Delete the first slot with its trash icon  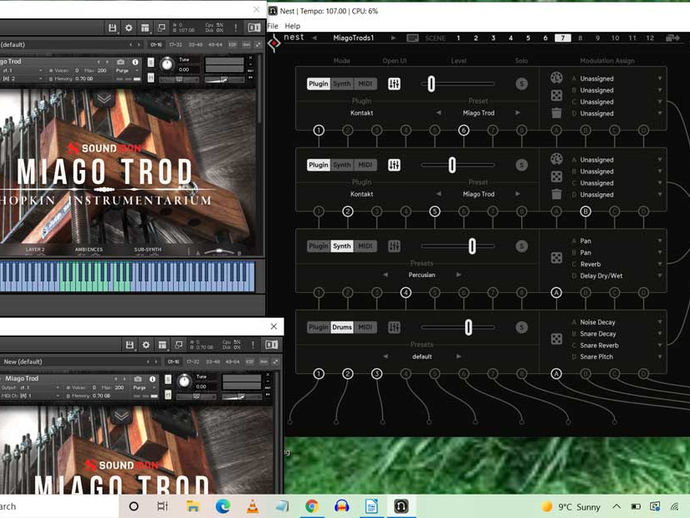click(556, 113)
